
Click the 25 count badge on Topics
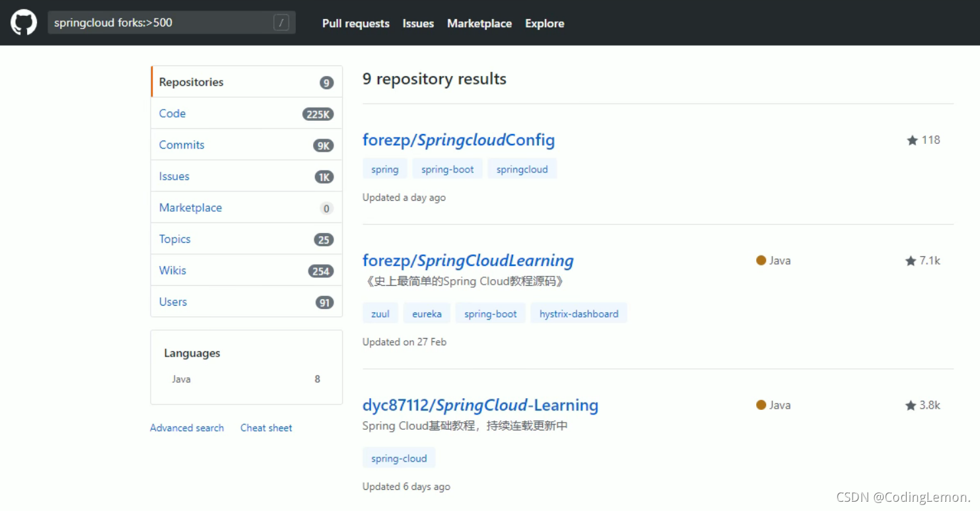pos(324,240)
